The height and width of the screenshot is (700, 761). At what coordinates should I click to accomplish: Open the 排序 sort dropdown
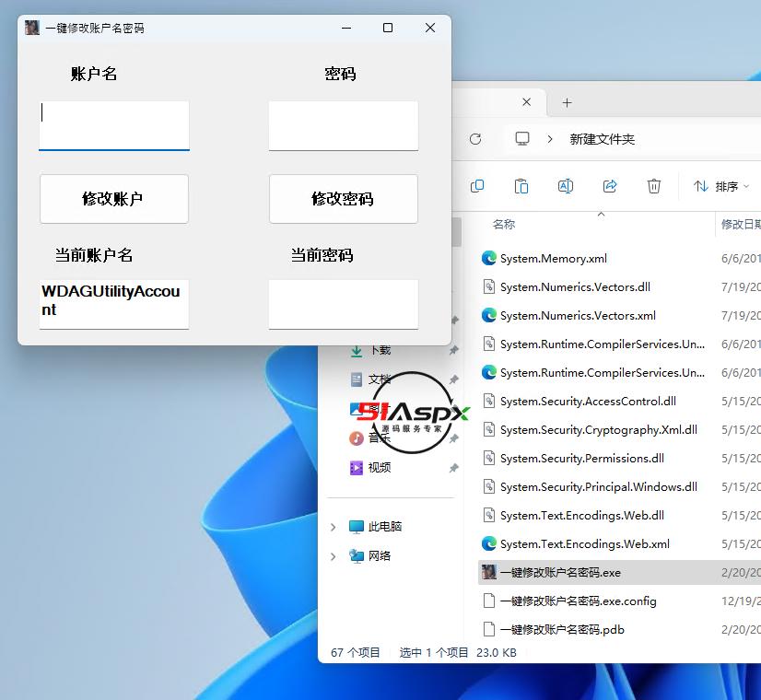[x=721, y=186]
